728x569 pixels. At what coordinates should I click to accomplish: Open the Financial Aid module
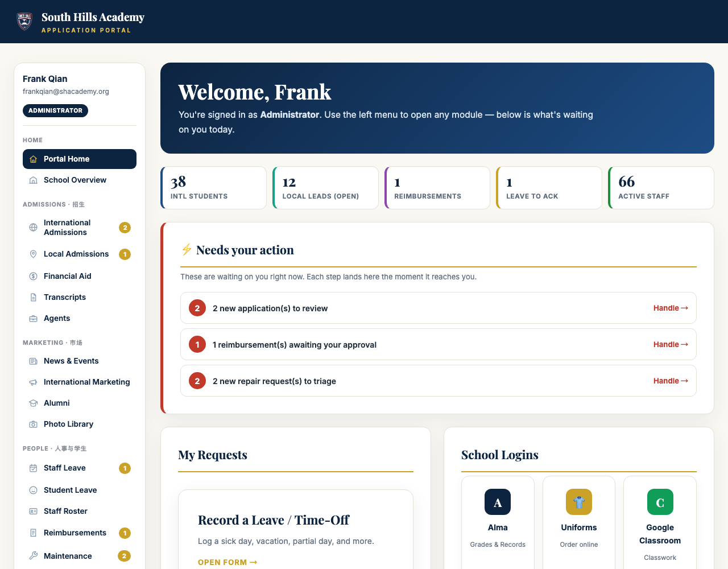80,277
